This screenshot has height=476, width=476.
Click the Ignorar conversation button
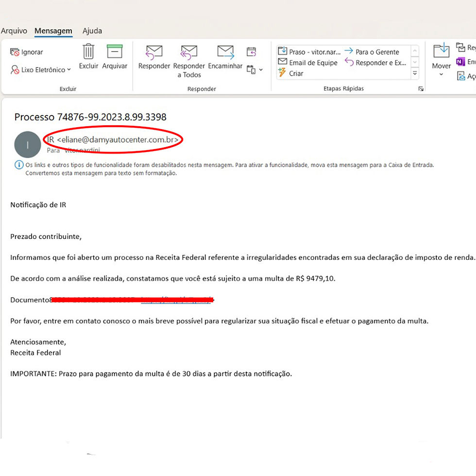[x=27, y=52]
